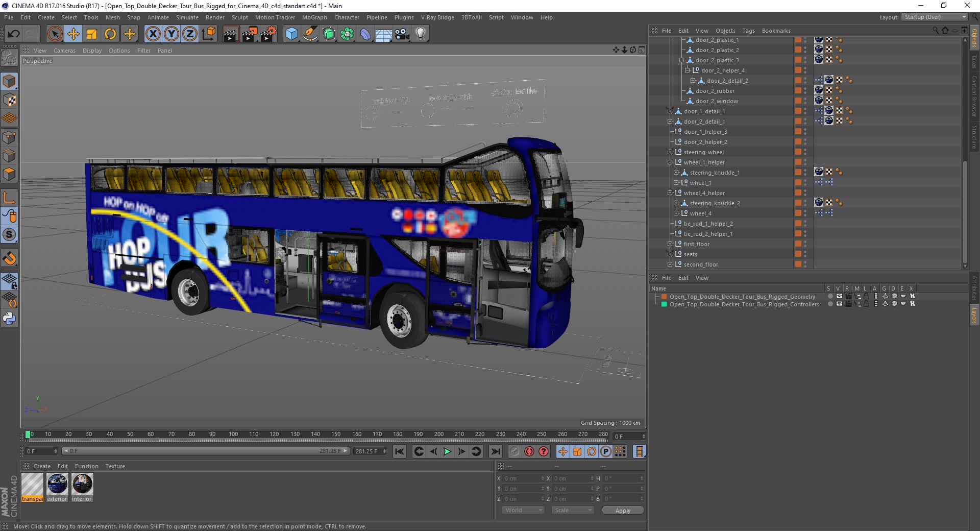Image resolution: width=980 pixels, height=531 pixels.
Task: Render the current view icon
Action: coord(231,34)
